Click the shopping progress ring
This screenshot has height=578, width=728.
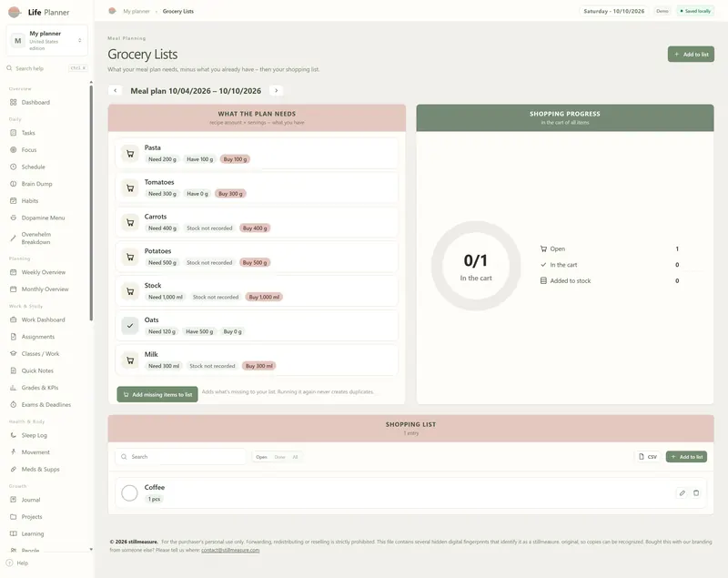(476, 266)
